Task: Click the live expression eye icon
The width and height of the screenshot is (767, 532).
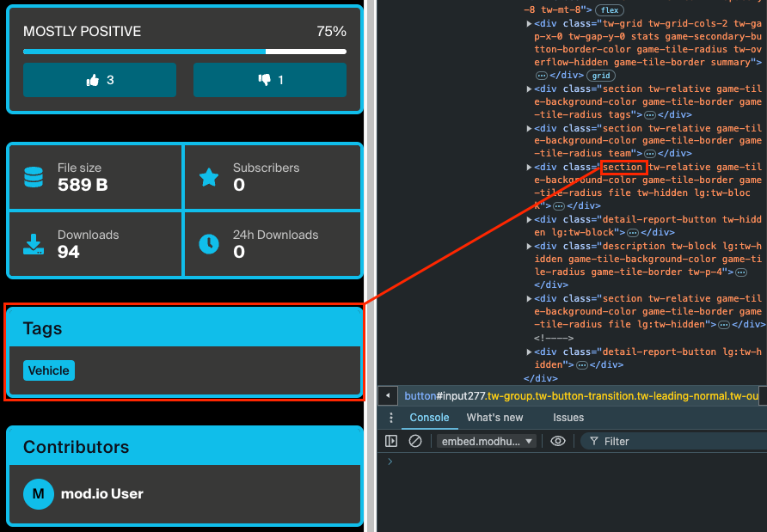Action: click(x=558, y=441)
